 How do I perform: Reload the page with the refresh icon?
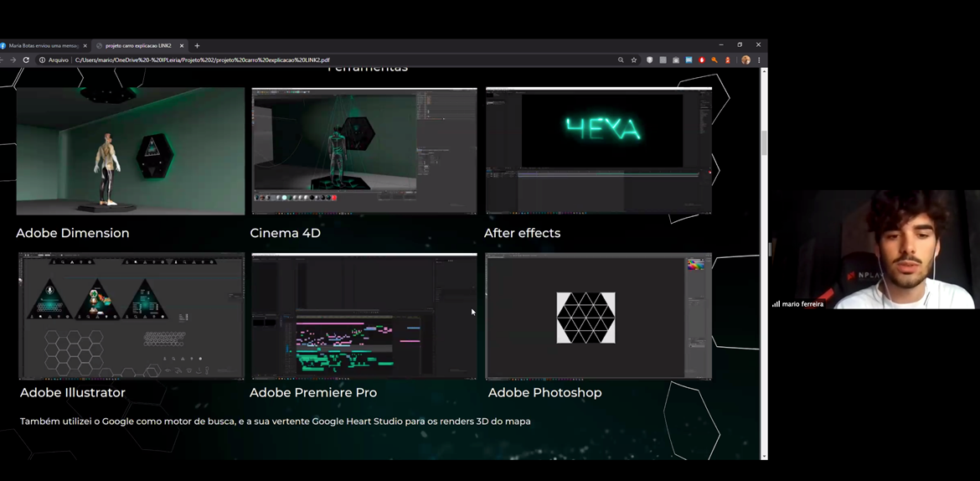[x=26, y=60]
